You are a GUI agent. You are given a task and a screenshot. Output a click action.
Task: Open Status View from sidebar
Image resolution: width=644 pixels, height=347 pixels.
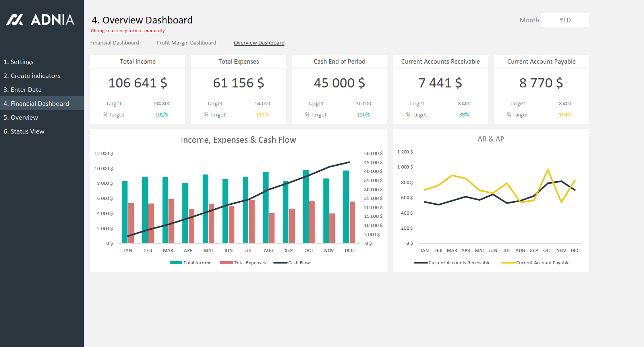click(x=24, y=131)
